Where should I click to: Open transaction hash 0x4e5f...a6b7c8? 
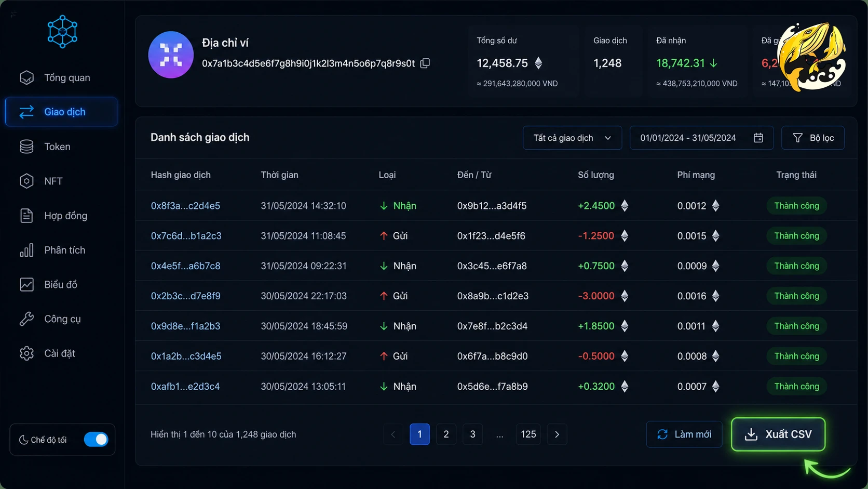coord(185,266)
